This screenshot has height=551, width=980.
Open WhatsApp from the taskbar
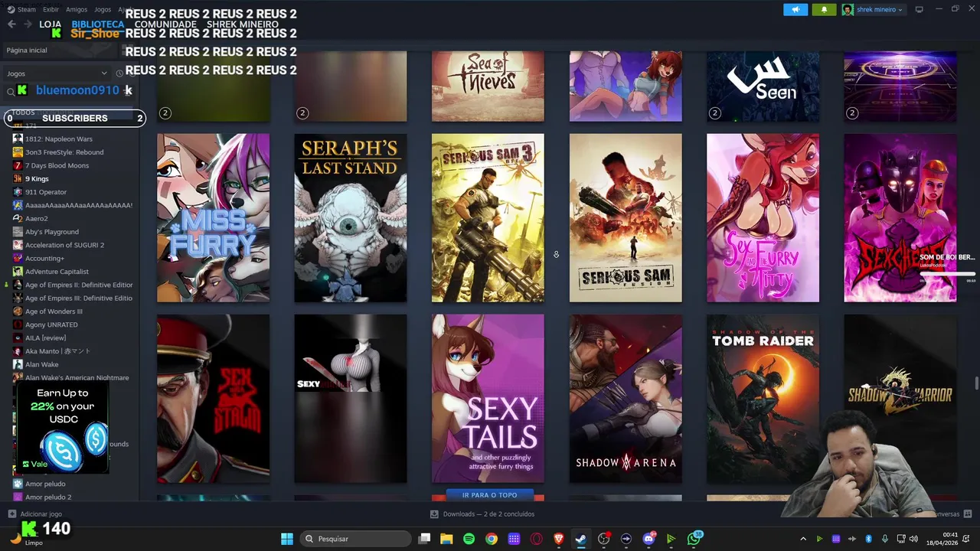pyautogui.click(x=694, y=539)
